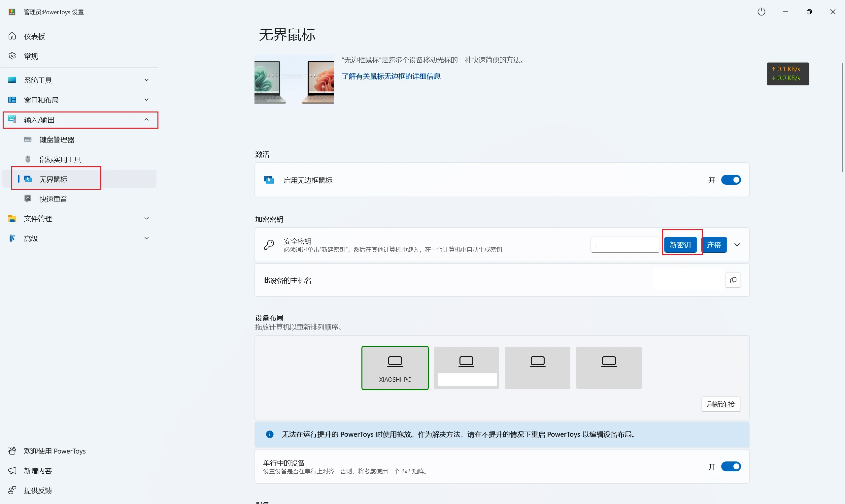
Task: Click the PowerToys app logo icon
Action: coord(12,12)
